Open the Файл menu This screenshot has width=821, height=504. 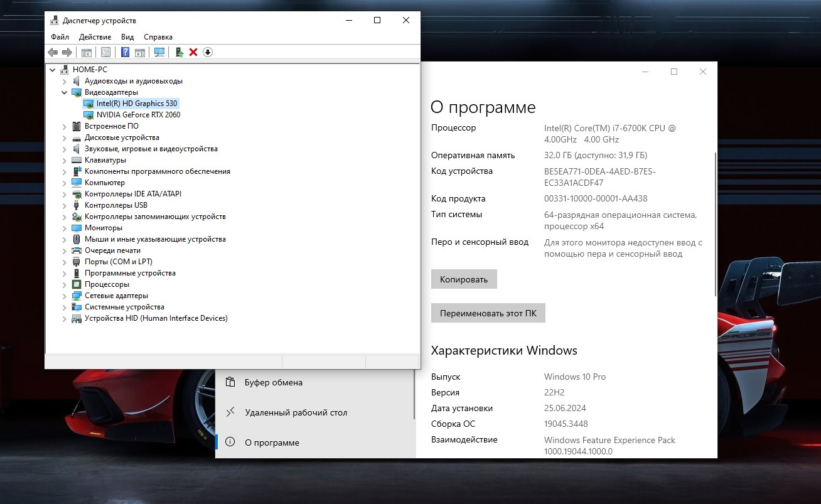[x=60, y=37]
